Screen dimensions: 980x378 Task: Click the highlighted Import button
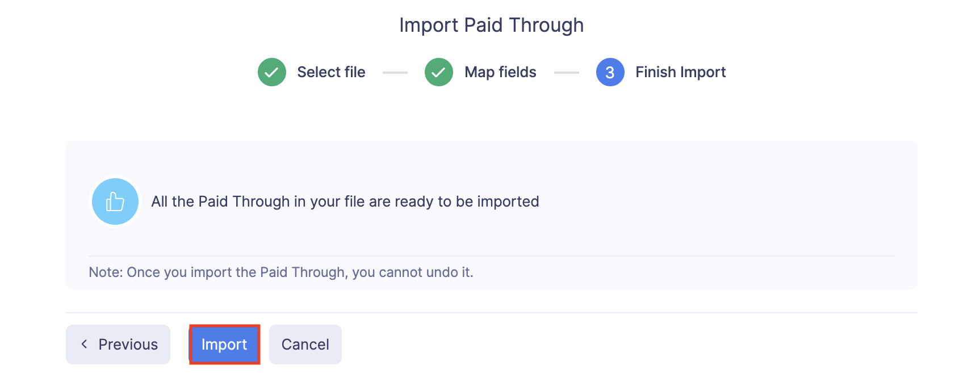point(224,344)
